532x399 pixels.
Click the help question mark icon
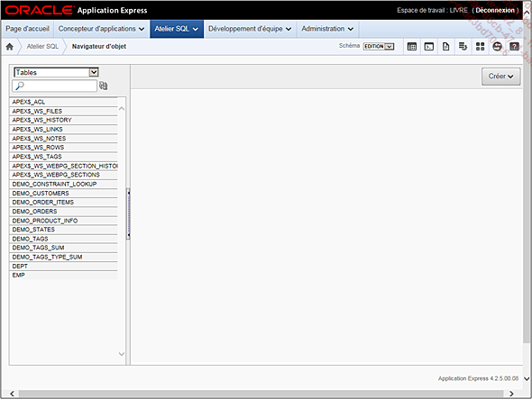point(514,47)
